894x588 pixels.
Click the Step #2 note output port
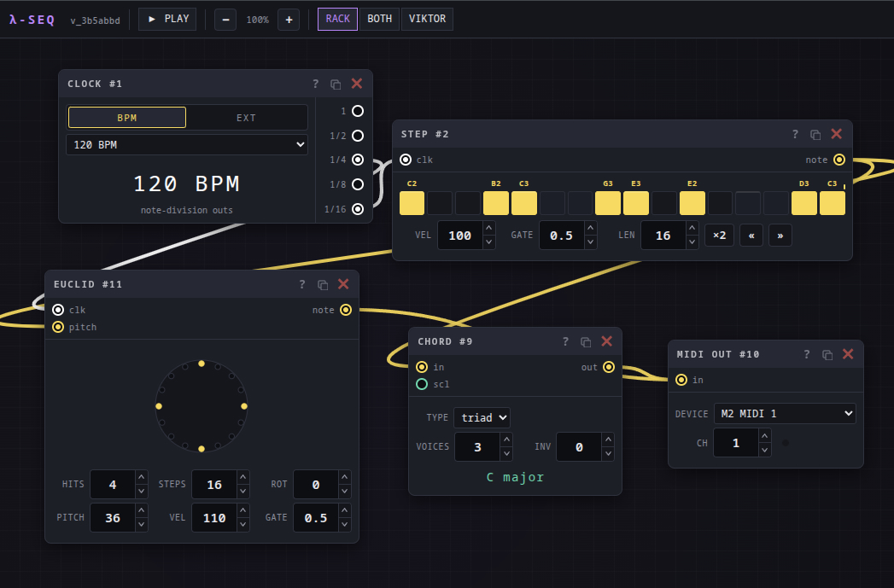tap(839, 160)
